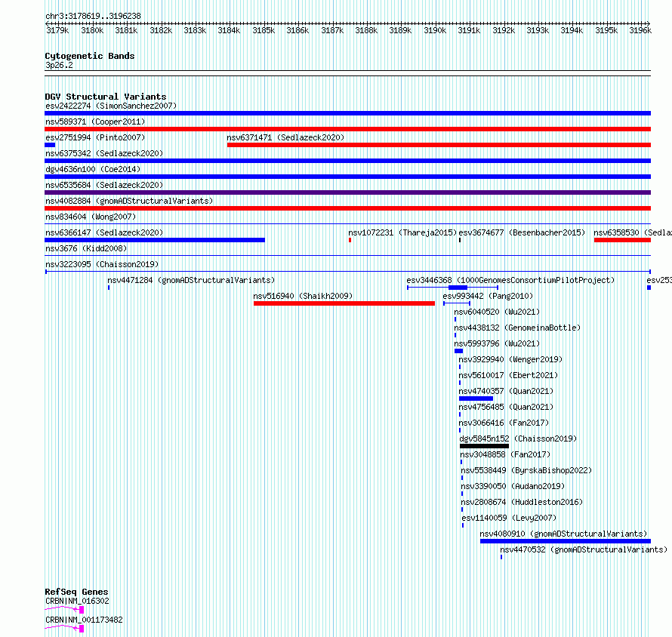Click the nsv6371471 (Sedlazeck2020) label

click(x=285, y=137)
